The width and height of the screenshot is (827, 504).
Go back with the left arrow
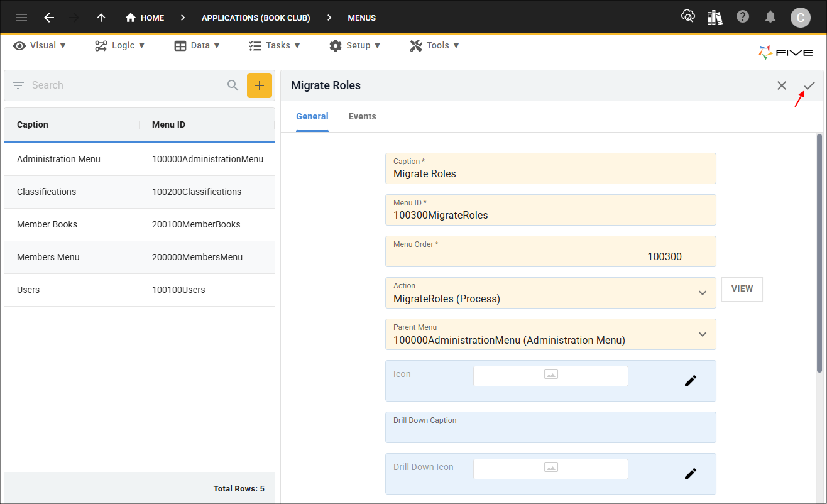point(49,18)
